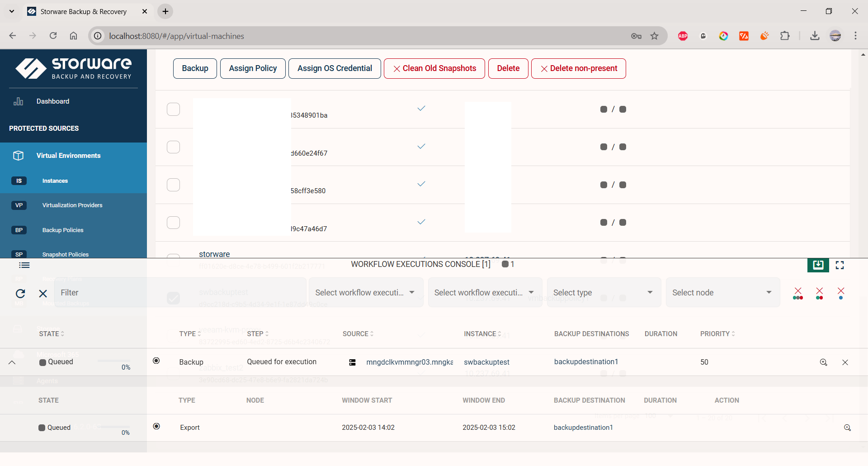Sort tasks by STATE column
The width and height of the screenshot is (868, 466).
point(52,334)
